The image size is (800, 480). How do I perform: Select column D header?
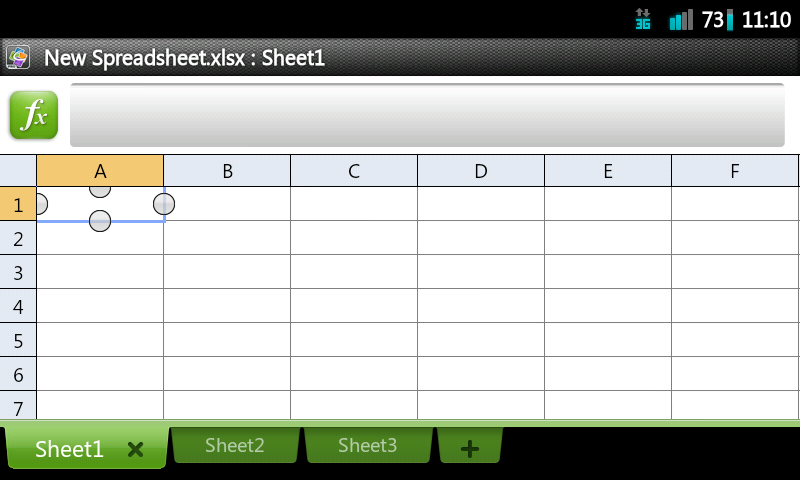click(x=481, y=171)
